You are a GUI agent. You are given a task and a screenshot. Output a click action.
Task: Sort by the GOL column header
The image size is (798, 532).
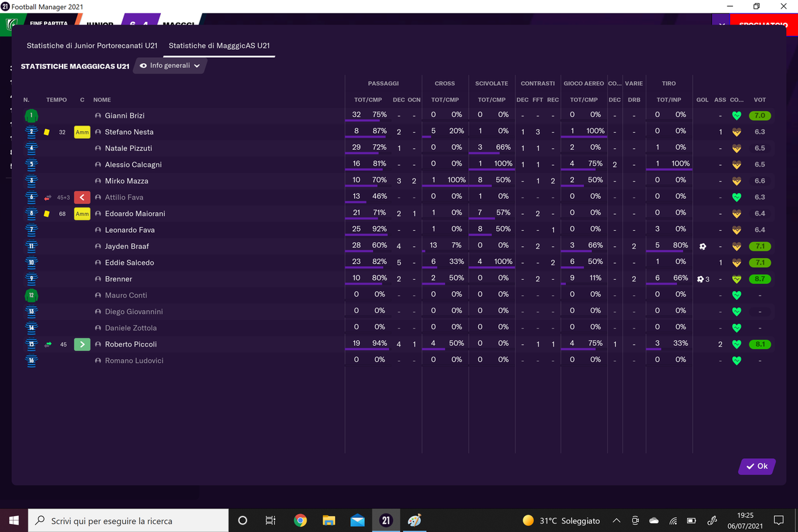click(702, 100)
